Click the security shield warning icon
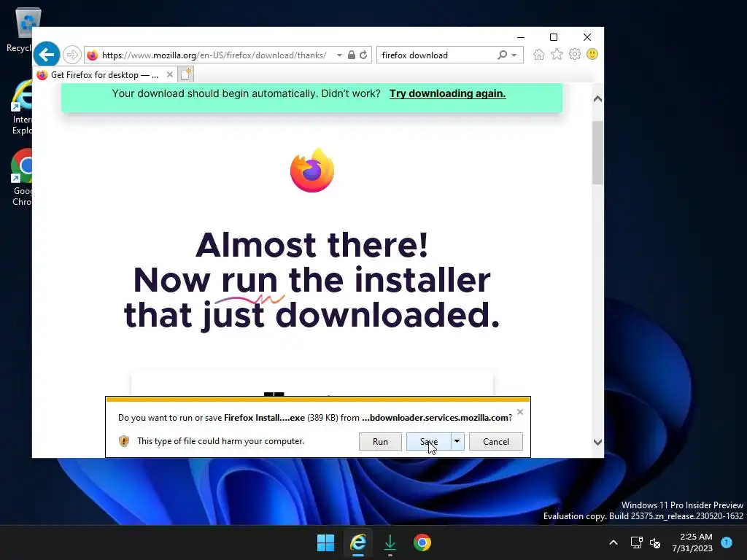This screenshot has width=747, height=560. (x=124, y=441)
